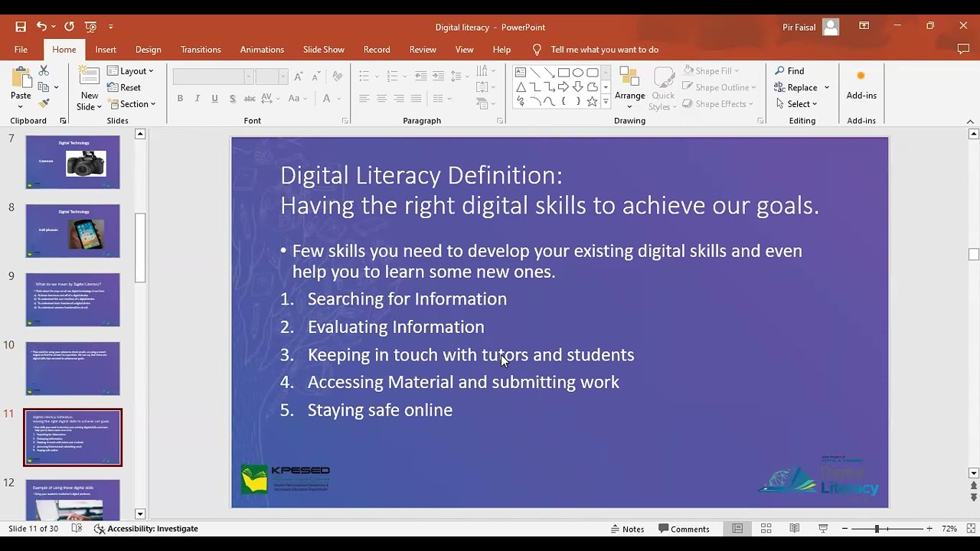Screen dimensions: 980x551
Task: Activate the Format Painter brush
Action: [44, 103]
